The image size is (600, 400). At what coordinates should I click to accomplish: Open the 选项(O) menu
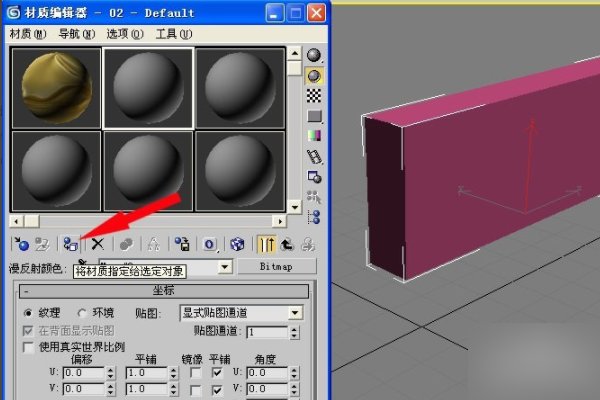click(x=125, y=34)
